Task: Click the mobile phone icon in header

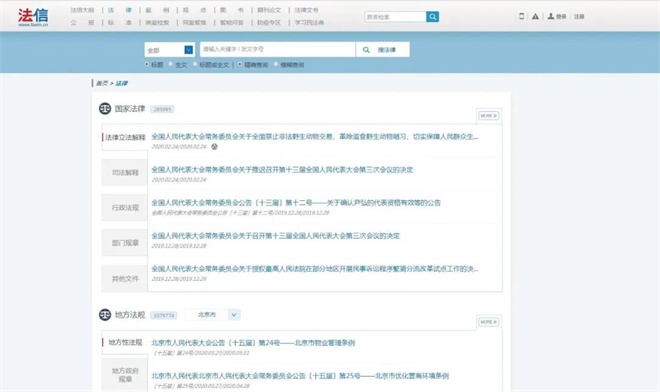Action: [x=522, y=16]
